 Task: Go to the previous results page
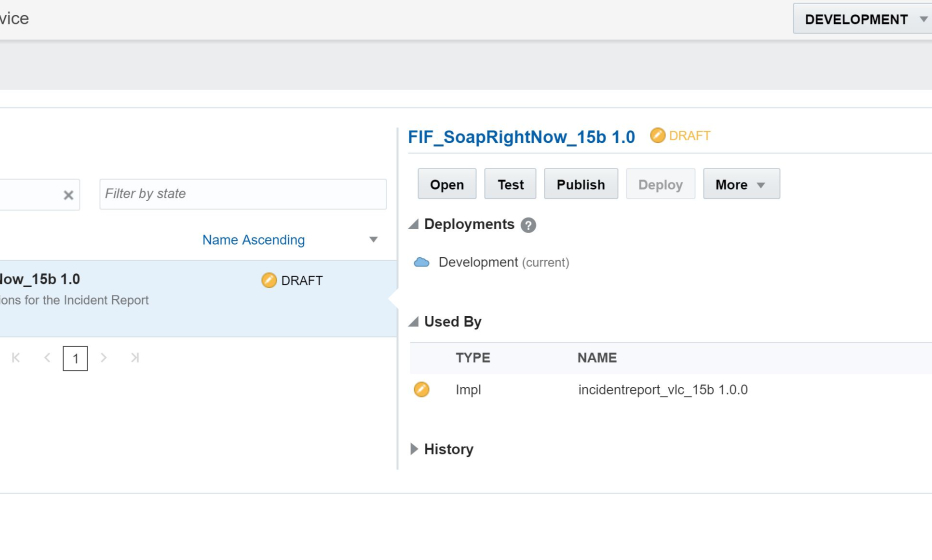pos(46,358)
